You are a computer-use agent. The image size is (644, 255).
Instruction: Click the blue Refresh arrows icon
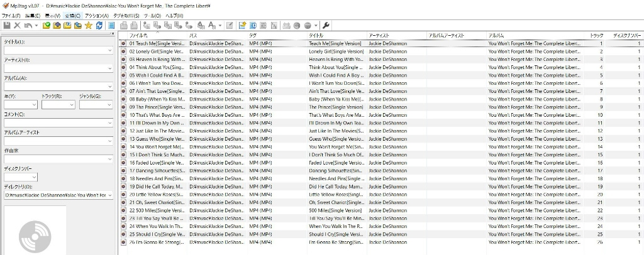point(99,25)
